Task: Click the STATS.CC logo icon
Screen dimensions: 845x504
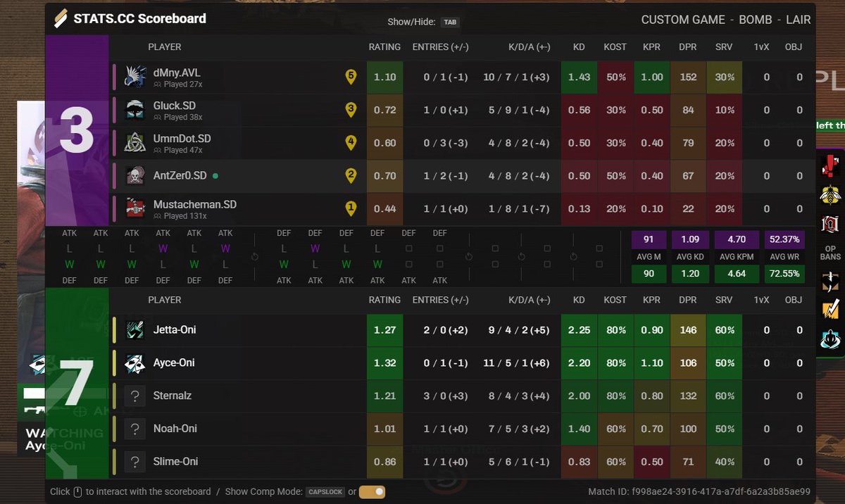Action: pos(61,18)
